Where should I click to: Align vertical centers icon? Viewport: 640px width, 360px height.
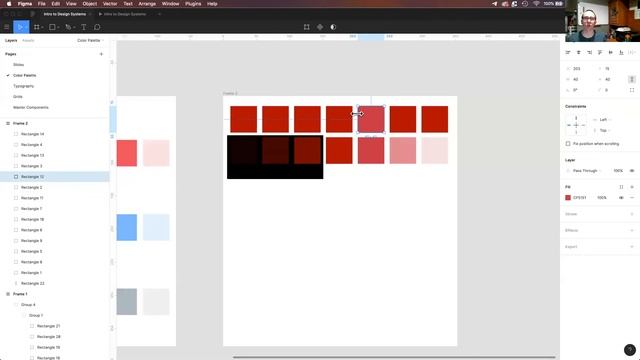click(x=611, y=52)
